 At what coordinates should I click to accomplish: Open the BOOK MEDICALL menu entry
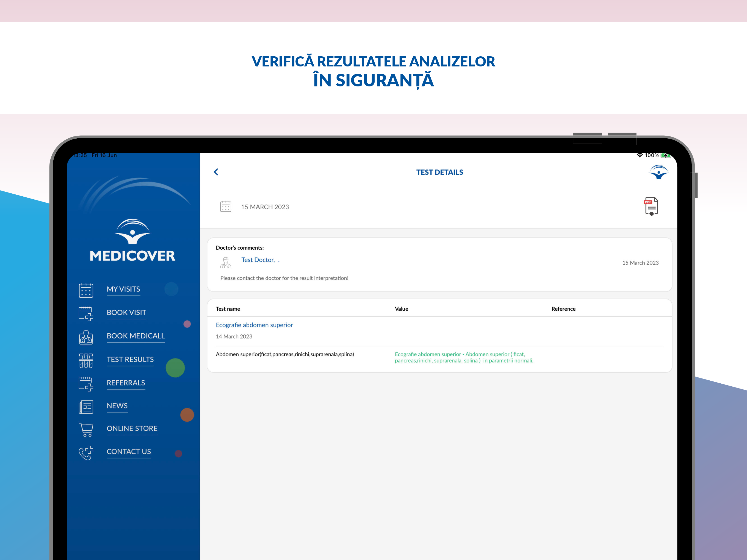pyautogui.click(x=136, y=336)
